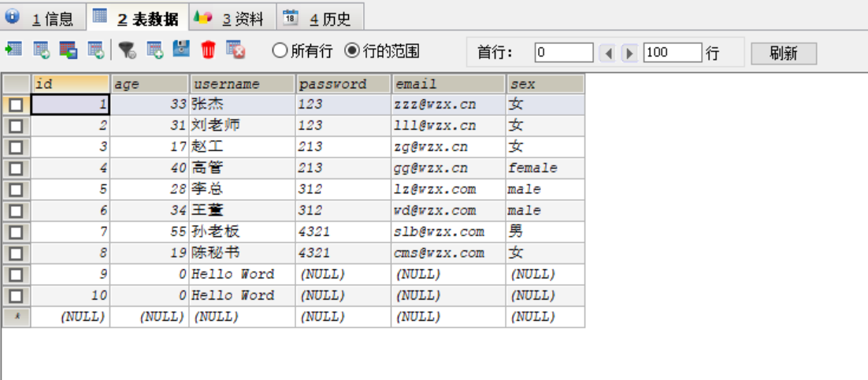Select the 所有行 radio option
This screenshot has width=868, height=380.
(x=302, y=51)
